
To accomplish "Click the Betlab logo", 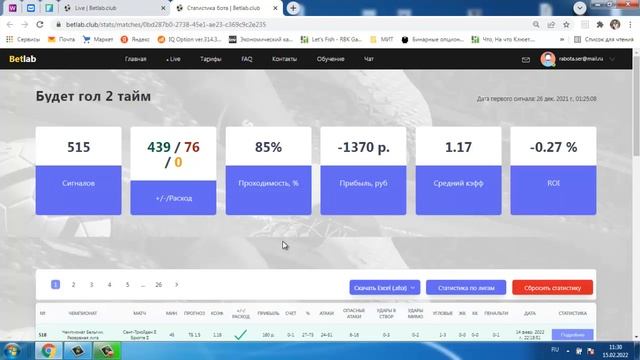I will coord(22,59).
